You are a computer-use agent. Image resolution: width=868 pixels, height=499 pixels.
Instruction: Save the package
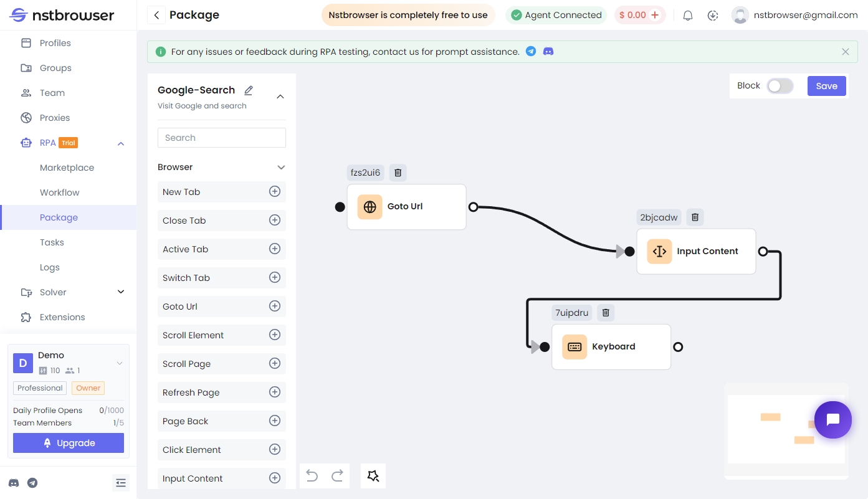click(827, 86)
